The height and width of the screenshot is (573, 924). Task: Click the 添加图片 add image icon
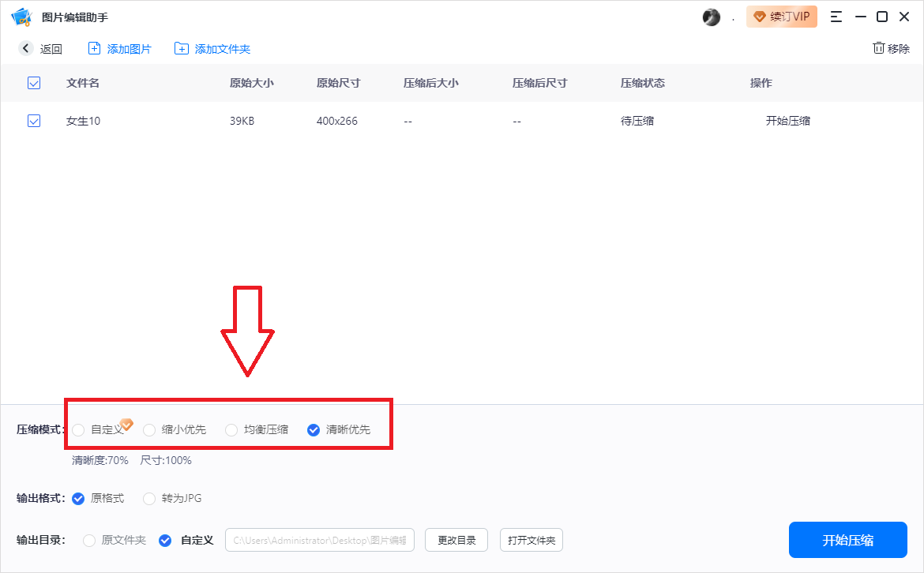(96, 48)
